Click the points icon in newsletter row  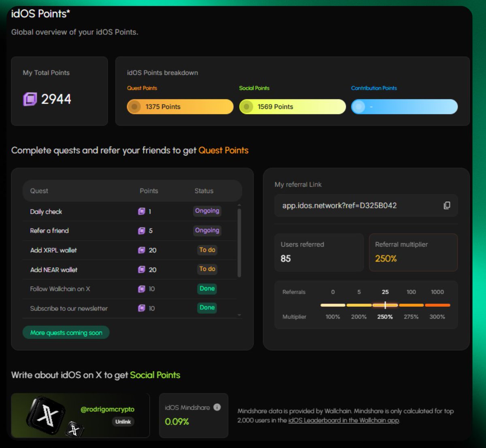pos(141,308)
